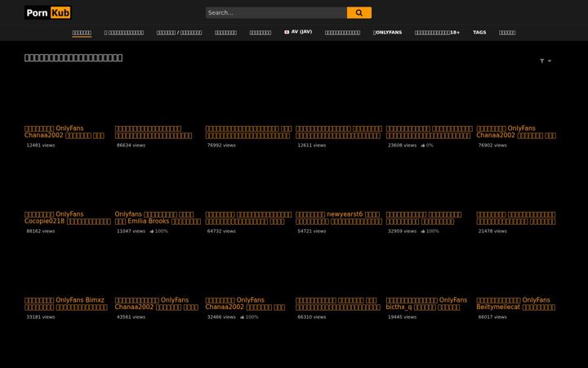
Task: Click thumbs-up icon next to 0% rating
Action: click(x=423, y=146)
